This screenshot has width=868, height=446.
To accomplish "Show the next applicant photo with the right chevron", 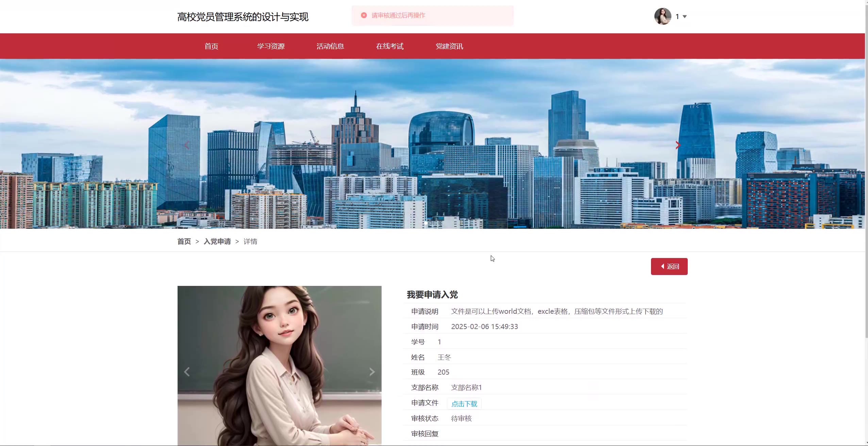I will pos(372,372).
